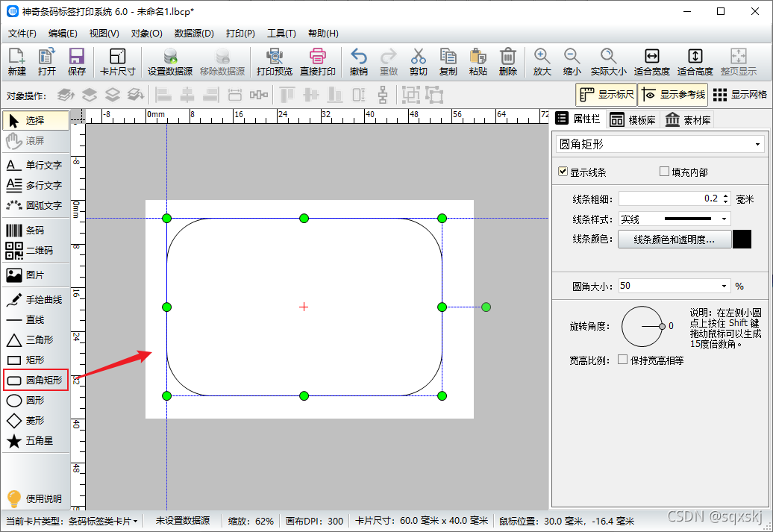Toggle the 显示线条 checkbox
This screenshot has width=773, height=532.
coord(563,172)
